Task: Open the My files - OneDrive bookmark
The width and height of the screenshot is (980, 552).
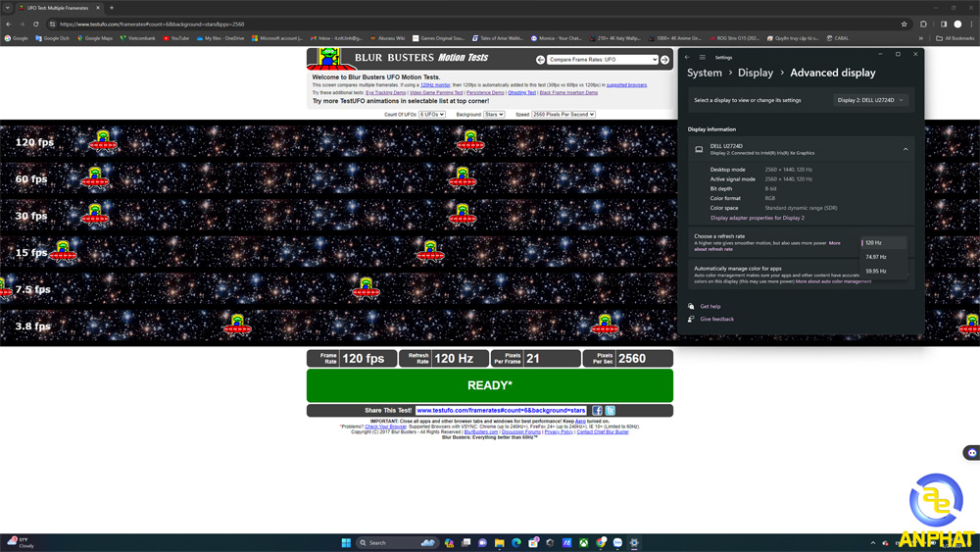Action: tap(220, 38)
